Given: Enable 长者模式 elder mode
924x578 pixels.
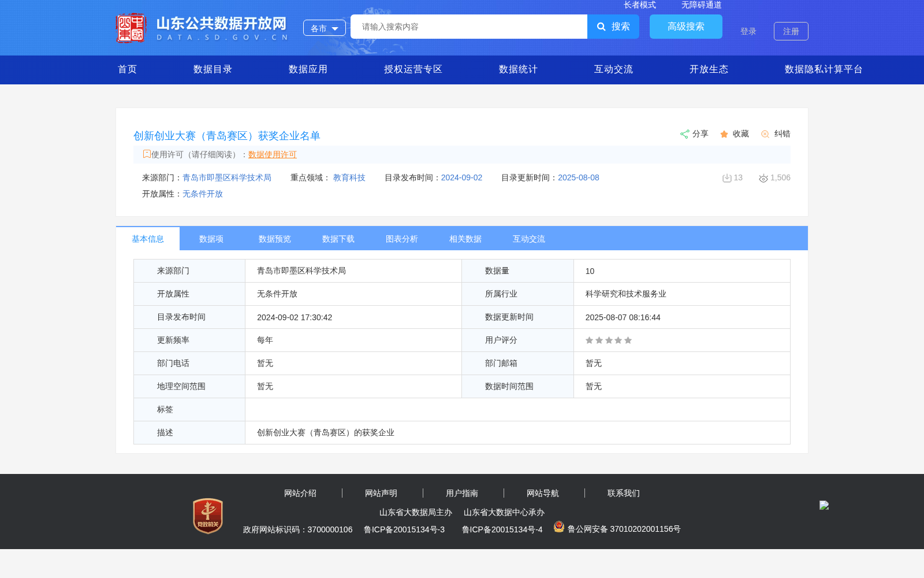Looking at the screenshot, I should coord(640,5).
